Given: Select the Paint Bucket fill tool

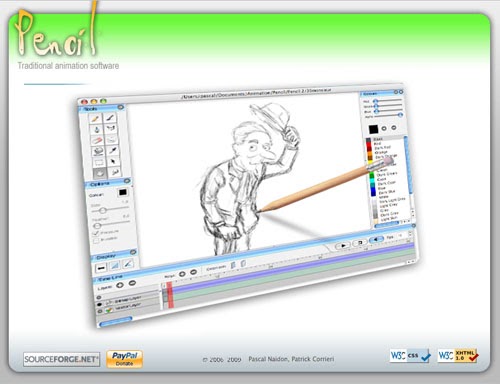Looking at the screenshot, I should point(96,129).
